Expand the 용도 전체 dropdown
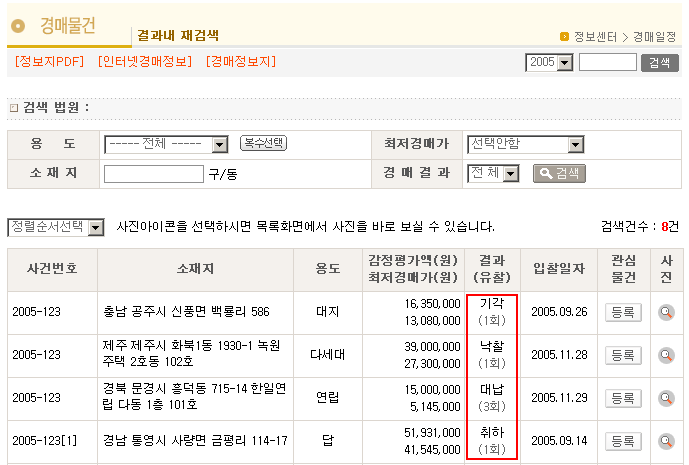The height and width of the screenshot is (465, 689). tap(166, 144)
